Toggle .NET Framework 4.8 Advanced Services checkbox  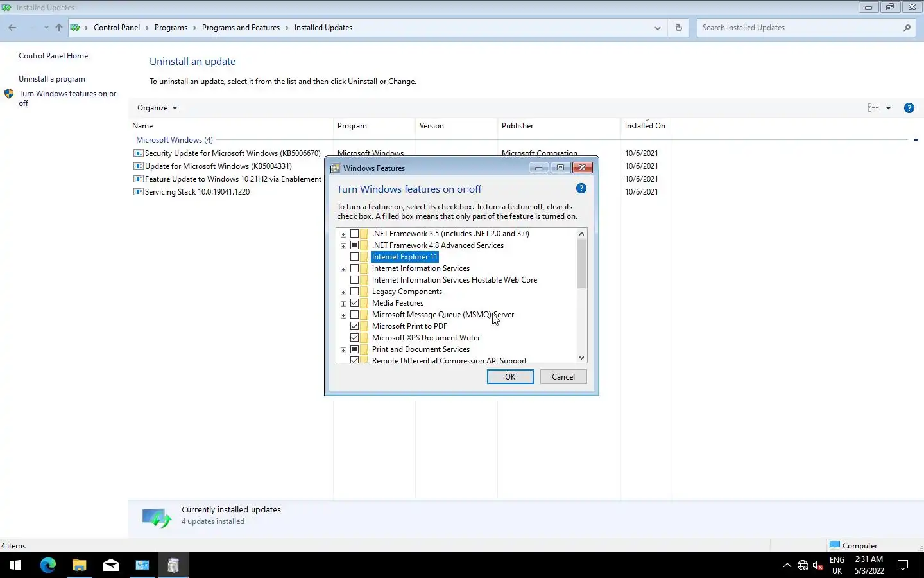click(354, 245)
